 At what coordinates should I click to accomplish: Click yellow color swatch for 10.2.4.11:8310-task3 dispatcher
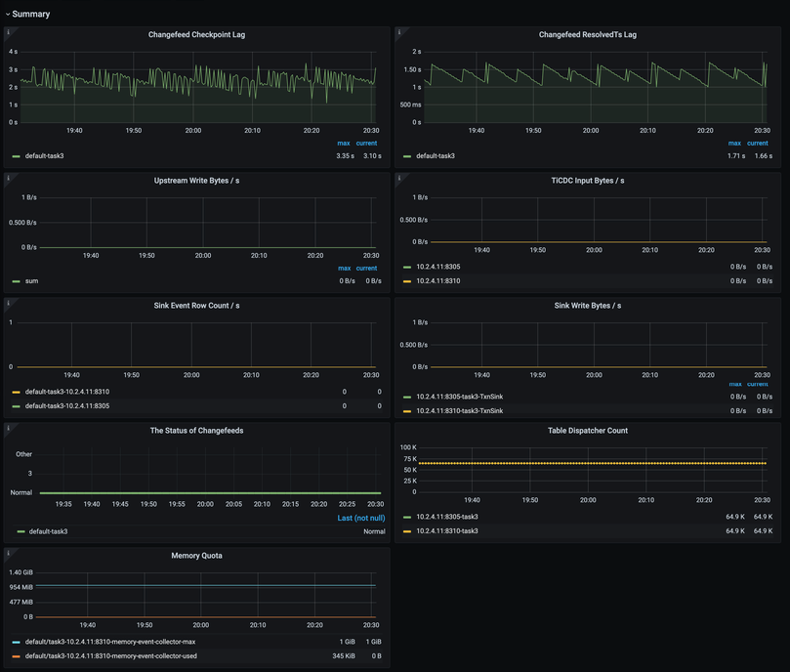click(407, 531)
